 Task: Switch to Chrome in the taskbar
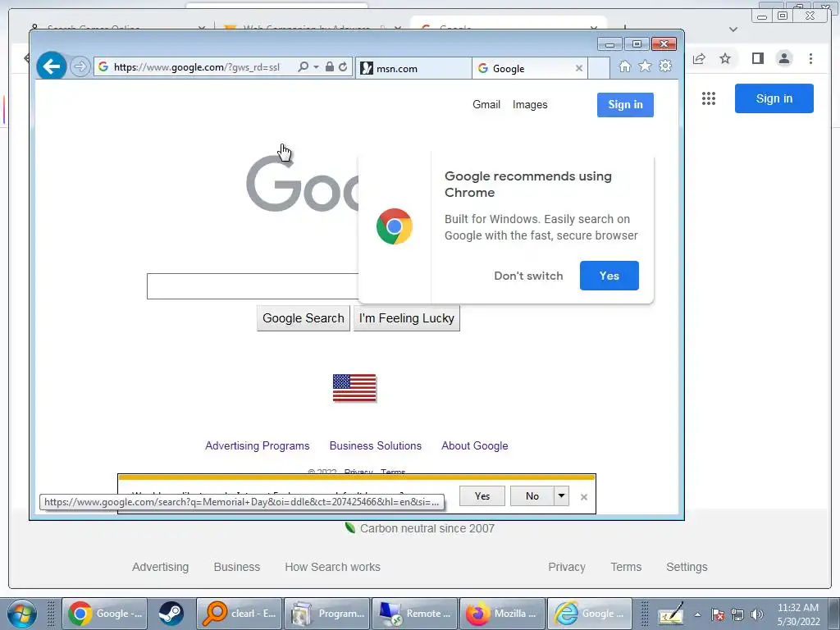click(105, 614)
